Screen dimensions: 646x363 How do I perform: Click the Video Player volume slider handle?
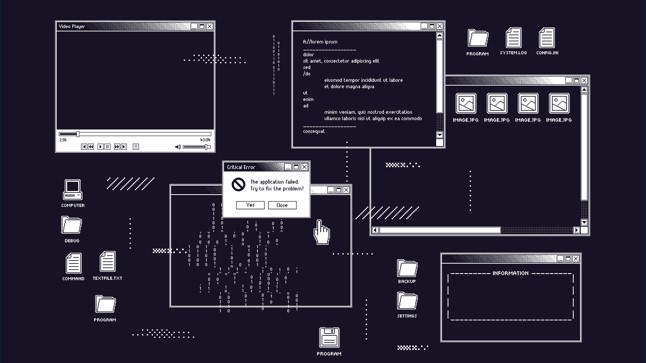(x=206, y=147)
